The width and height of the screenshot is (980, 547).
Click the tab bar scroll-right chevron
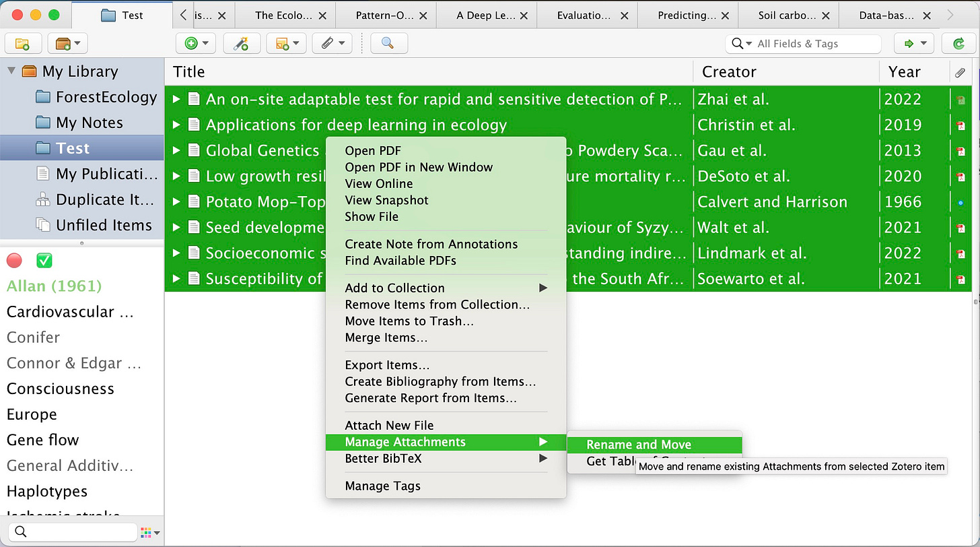point(950,15)
